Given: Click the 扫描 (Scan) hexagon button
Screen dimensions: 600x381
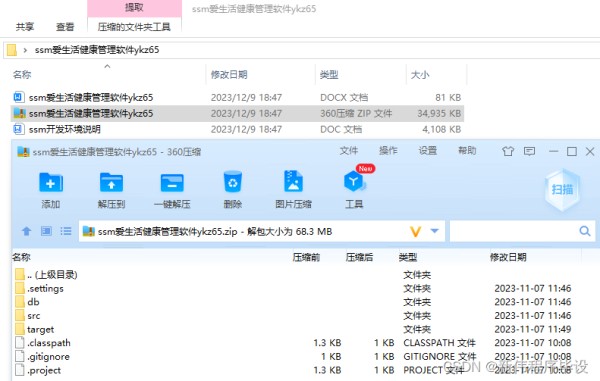Looking at the screenshot, I should click(562, 190).
